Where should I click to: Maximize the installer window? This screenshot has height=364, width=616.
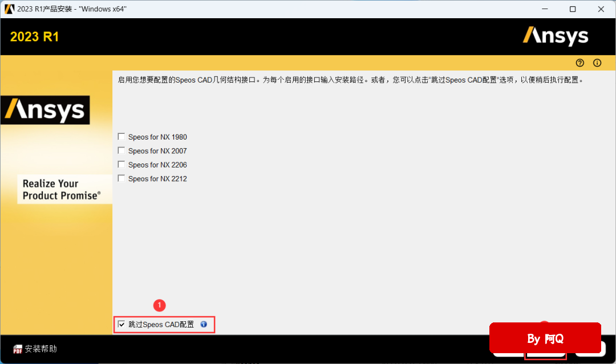coord(573,9)
